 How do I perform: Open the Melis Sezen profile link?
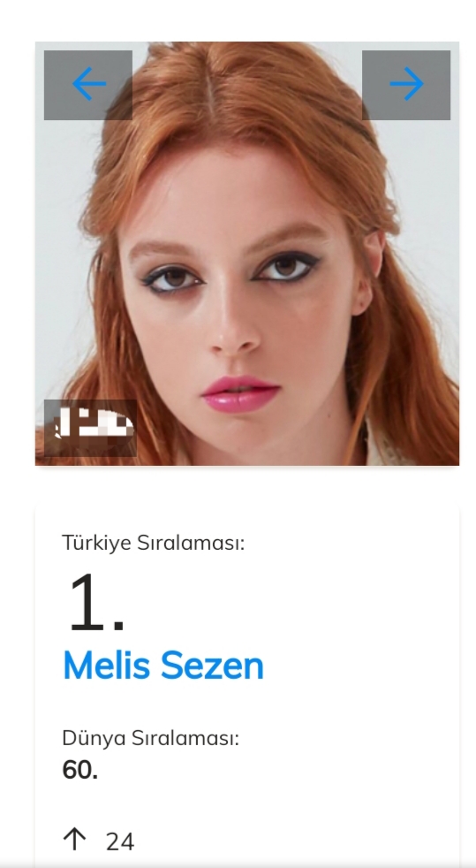tap(163, 666)
